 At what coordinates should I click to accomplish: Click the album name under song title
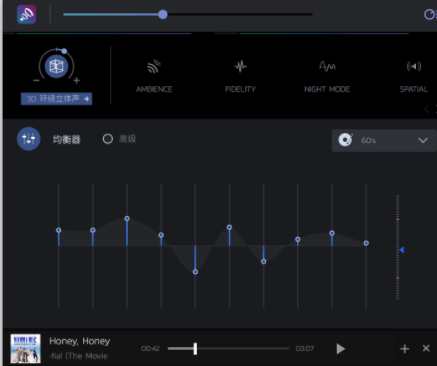(x=79, y=356)
